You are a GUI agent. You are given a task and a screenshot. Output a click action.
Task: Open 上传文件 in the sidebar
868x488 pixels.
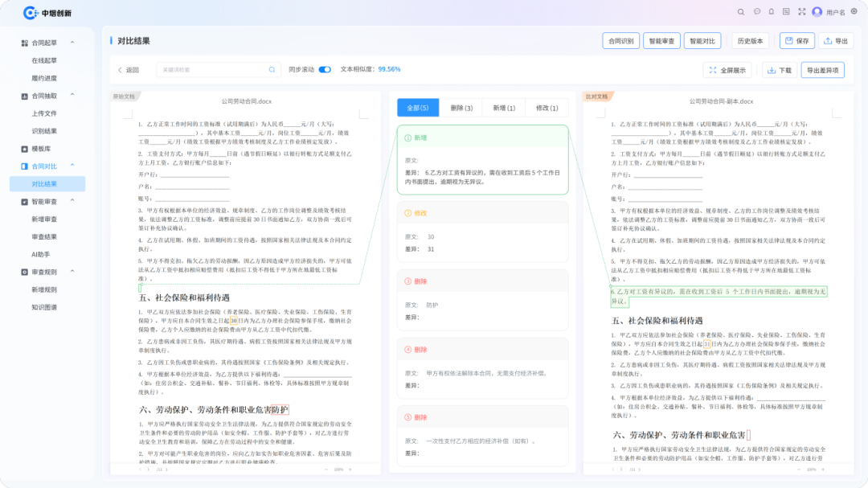tap(44, 113)
